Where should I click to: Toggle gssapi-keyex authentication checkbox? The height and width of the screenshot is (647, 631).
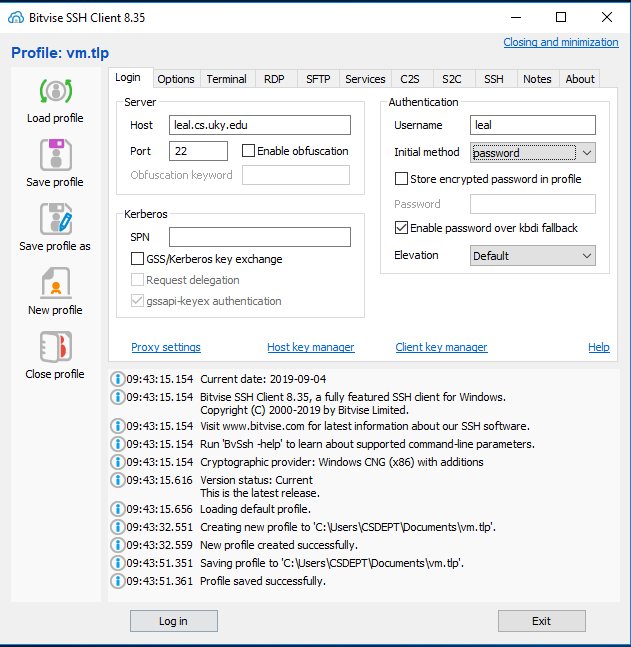point(137,301)
